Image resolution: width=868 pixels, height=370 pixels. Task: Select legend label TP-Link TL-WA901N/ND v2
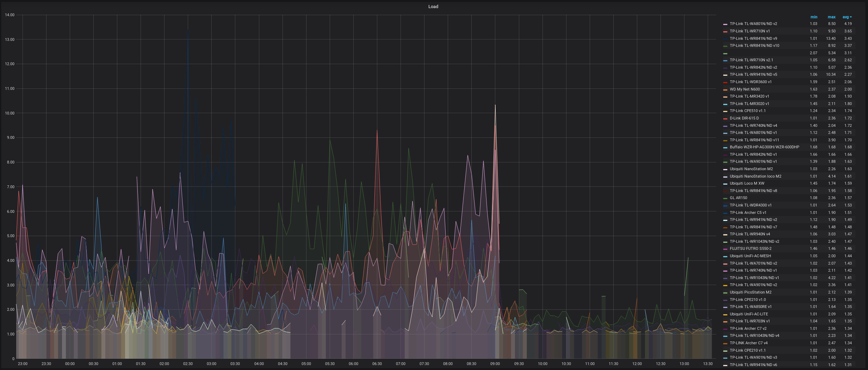[753, 285]
